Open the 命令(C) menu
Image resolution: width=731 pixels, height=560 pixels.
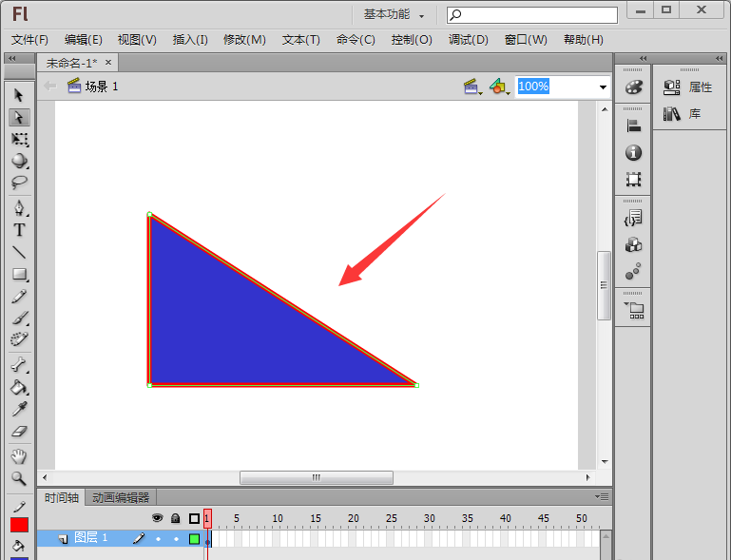coord(356,40)
